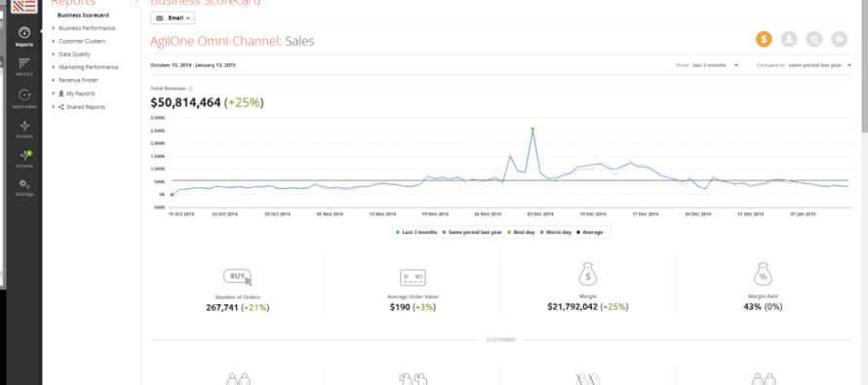Click the October 15, 2014 date range text
868x385 pixels.
(x=193, y=65)
